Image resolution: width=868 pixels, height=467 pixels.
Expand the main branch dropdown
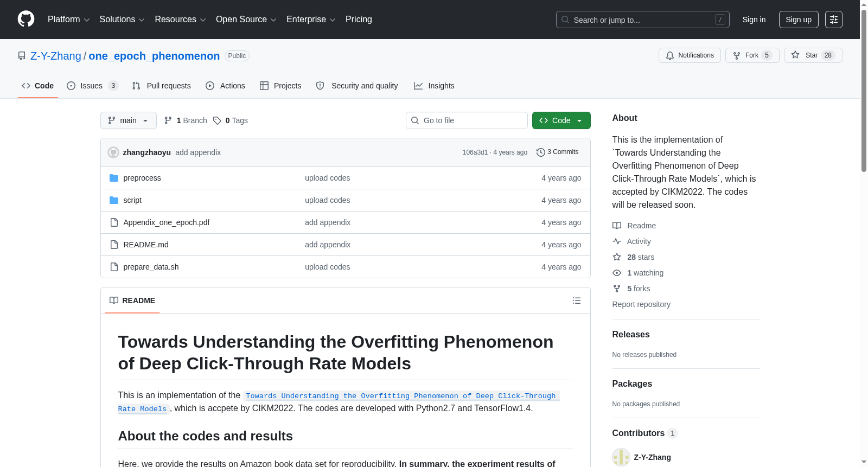coord(128,120)
